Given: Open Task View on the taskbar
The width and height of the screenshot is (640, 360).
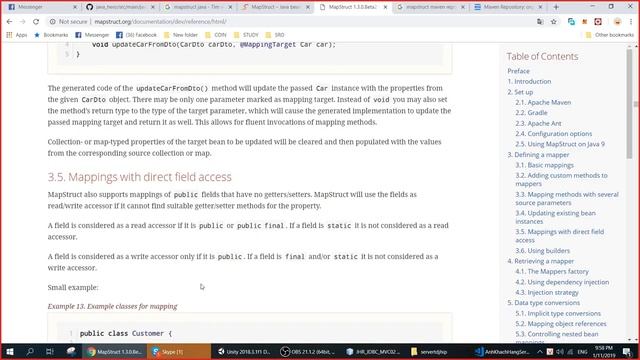Looking at the screenshot, I should point(50,351).
